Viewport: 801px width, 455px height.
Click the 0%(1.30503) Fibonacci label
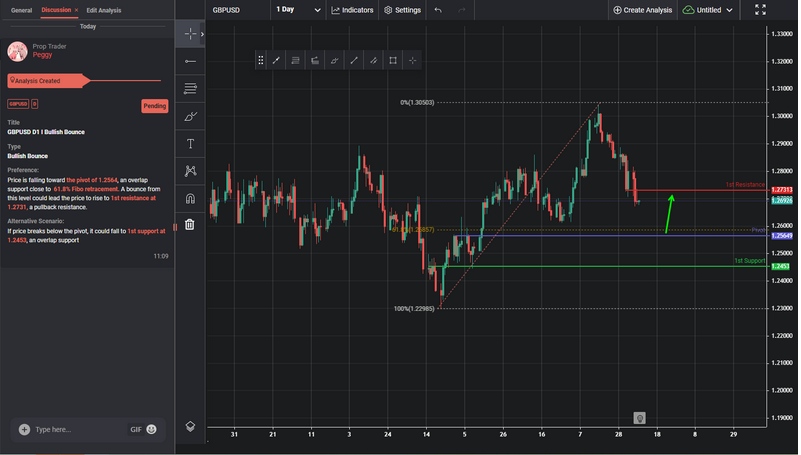417,103
